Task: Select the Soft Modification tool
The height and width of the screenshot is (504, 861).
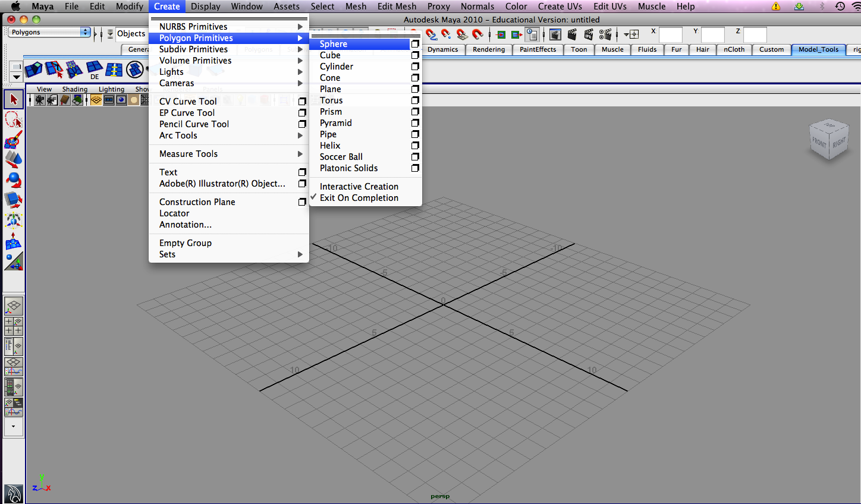Action: [x=13, y=241]
